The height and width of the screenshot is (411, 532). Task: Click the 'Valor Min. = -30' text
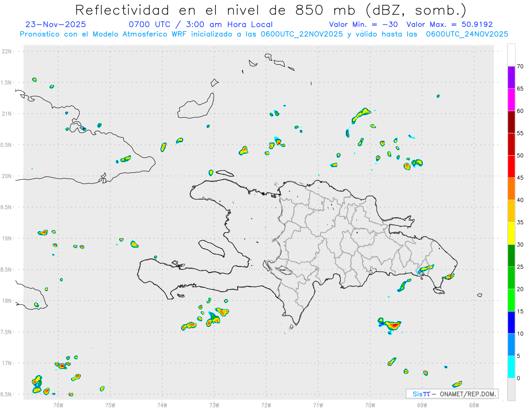point(364,24)
